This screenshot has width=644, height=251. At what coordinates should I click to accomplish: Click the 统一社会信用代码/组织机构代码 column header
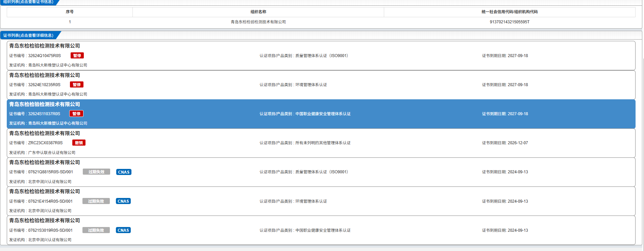click(510, 12)
